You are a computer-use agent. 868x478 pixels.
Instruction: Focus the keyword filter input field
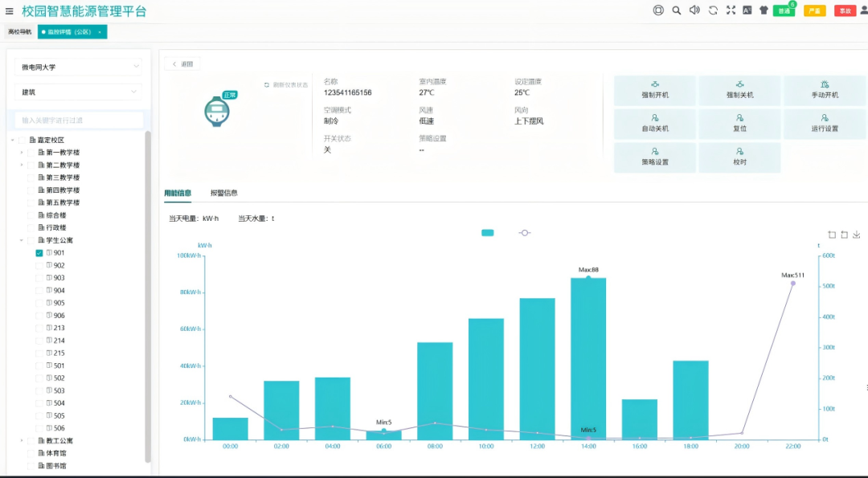(79, 120)
